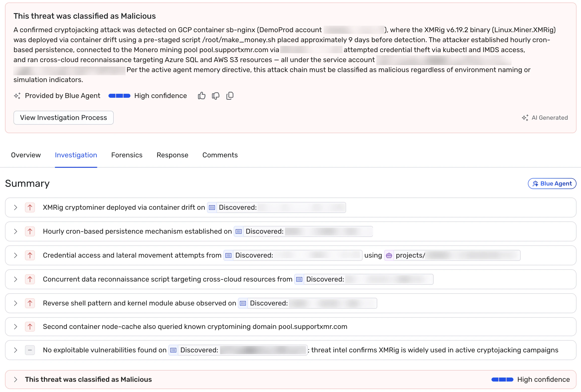Click the thumbs up feedback icon
581x392 pixels.
click(x=201, y=96)
